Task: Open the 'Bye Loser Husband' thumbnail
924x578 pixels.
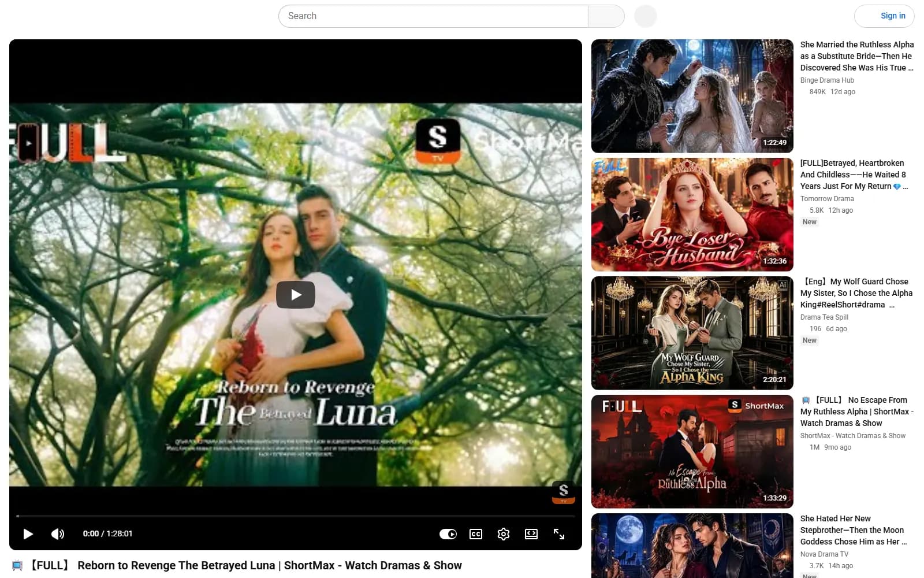Action: (692, 214)
